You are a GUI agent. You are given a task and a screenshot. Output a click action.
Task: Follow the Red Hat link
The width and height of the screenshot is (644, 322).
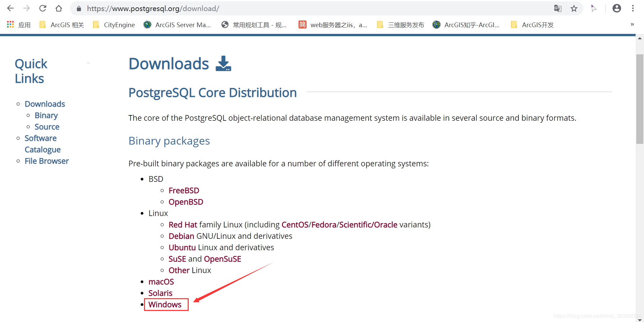pos(183,225)
